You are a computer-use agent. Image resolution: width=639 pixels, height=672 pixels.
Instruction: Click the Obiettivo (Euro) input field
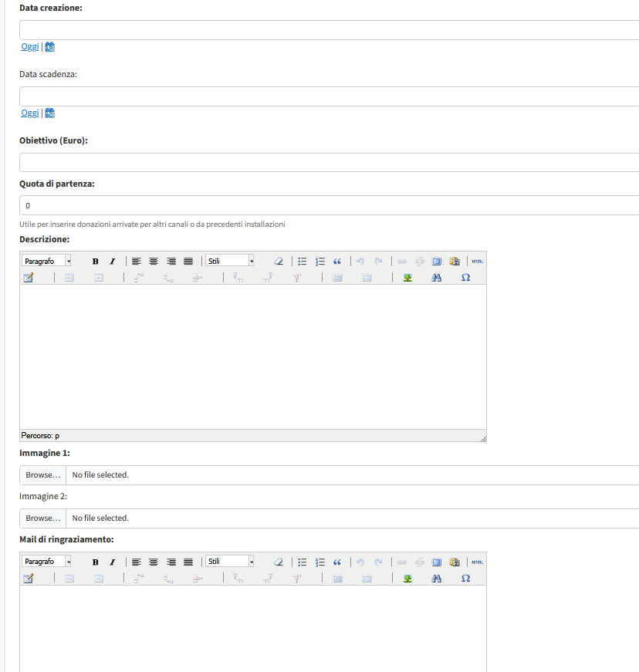tap(329, 163)
